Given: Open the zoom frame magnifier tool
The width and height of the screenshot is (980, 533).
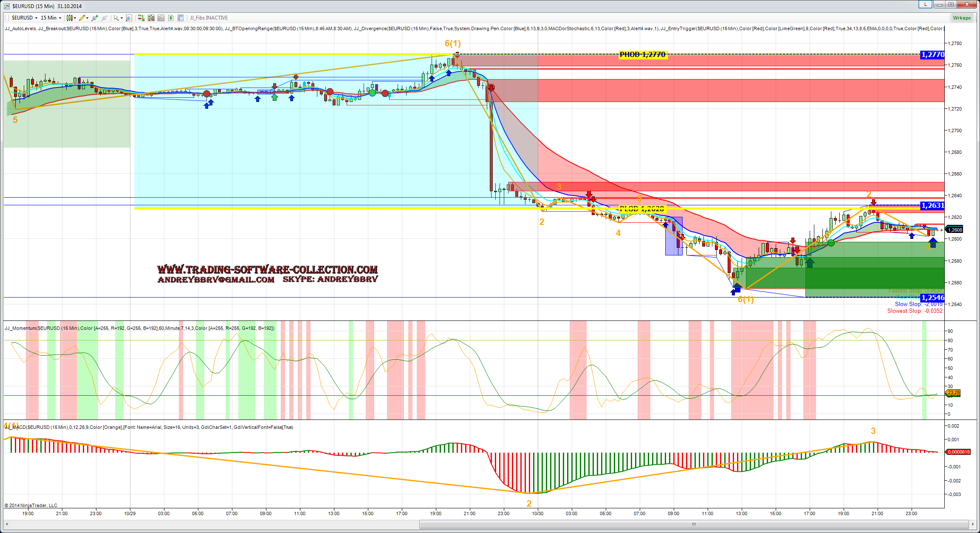Looking at the screenshot, I should pyautogui.click(x=129, y=18).
